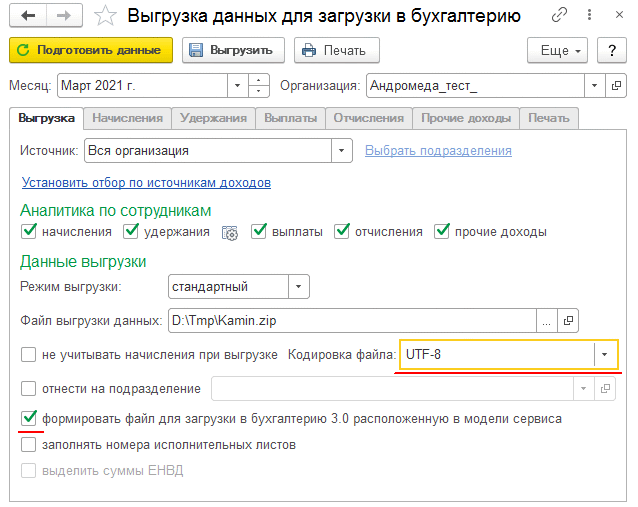Enable заполнять номера исполнительных листов
The image size is (638, 507).
click(x=29, y=444)
